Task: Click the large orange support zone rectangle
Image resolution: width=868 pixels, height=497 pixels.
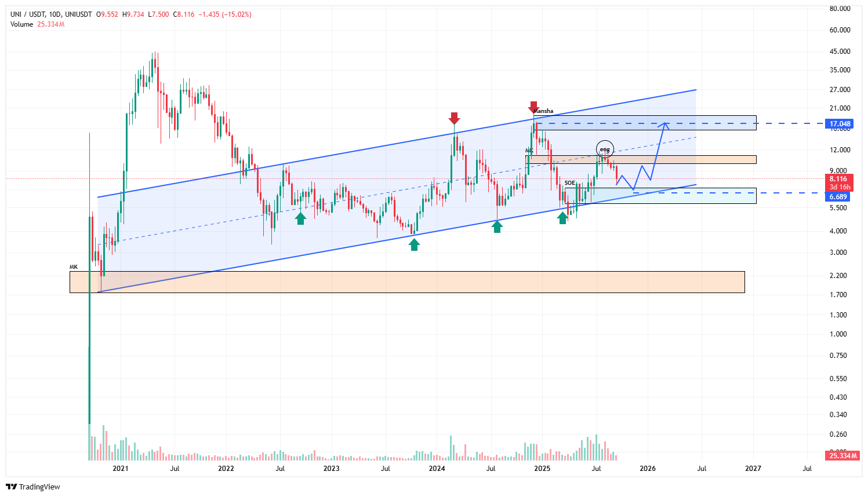Action: coord(406,282)
